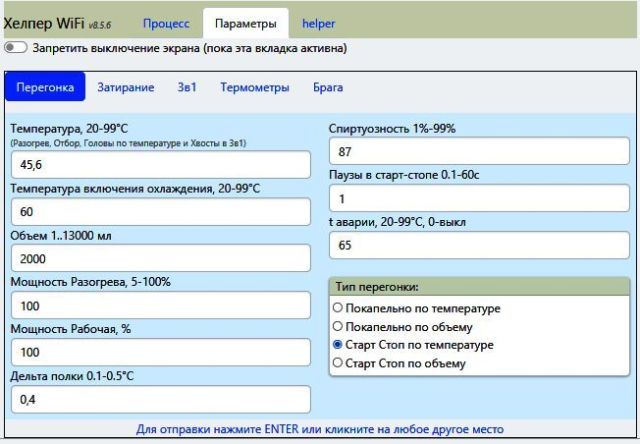Switch to the Затирание sub-tab

point(125,87)
